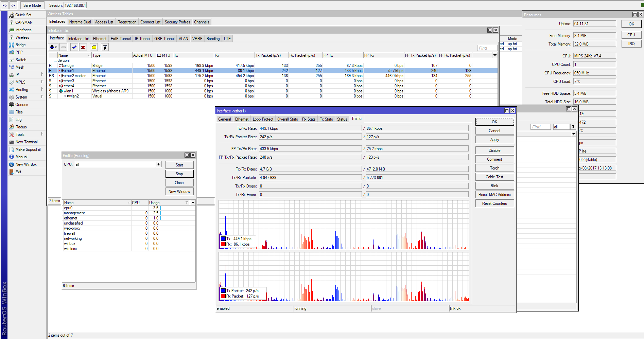Open the PPP menu
This screenshot has width=644, height=339.
[x=19, y=52]
